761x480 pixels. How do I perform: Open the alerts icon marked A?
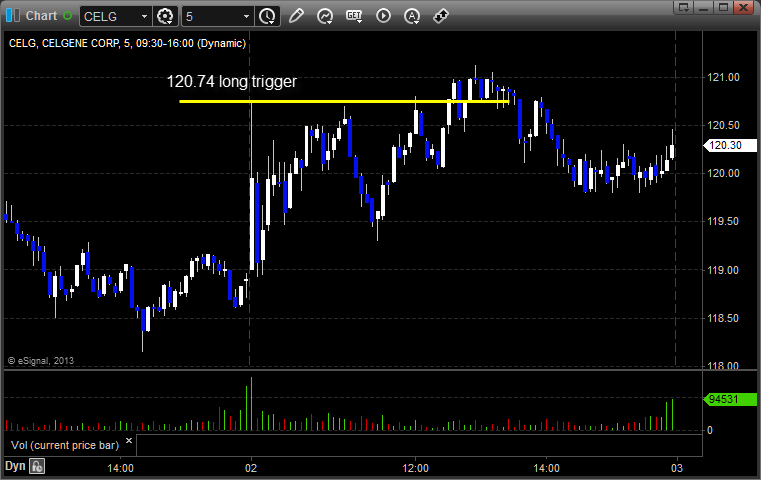tap(412, 17)
